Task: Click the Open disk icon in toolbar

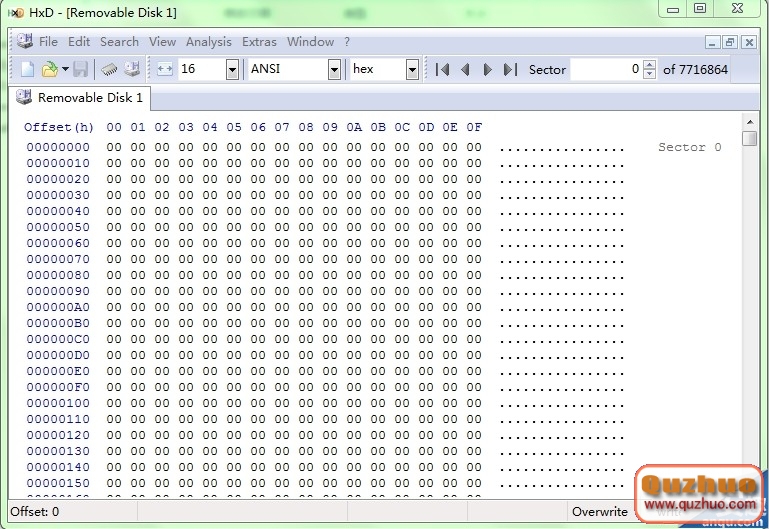Action: [x=132, y=69]
